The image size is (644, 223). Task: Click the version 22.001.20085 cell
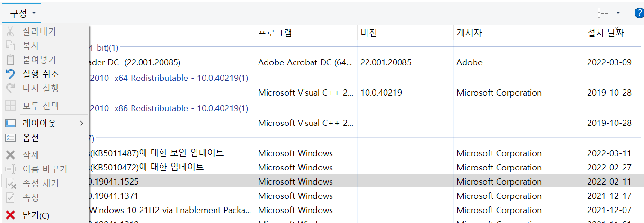(386, 62)
